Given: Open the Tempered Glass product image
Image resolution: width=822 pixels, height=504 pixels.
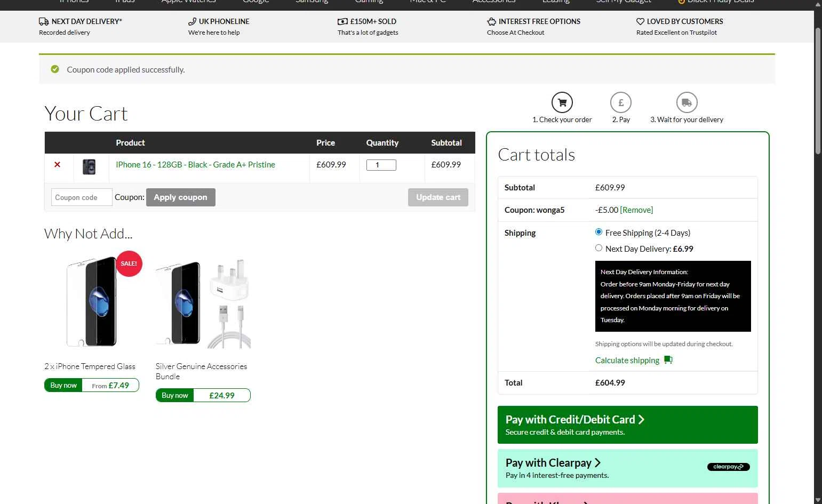Looking at the screenshot, I should tap(92, 302).
